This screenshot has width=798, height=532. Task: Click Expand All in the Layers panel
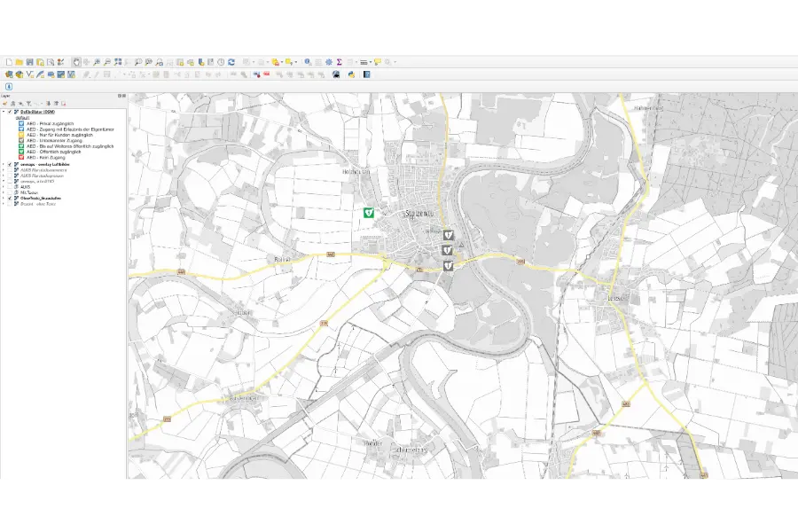coord(49,104)
